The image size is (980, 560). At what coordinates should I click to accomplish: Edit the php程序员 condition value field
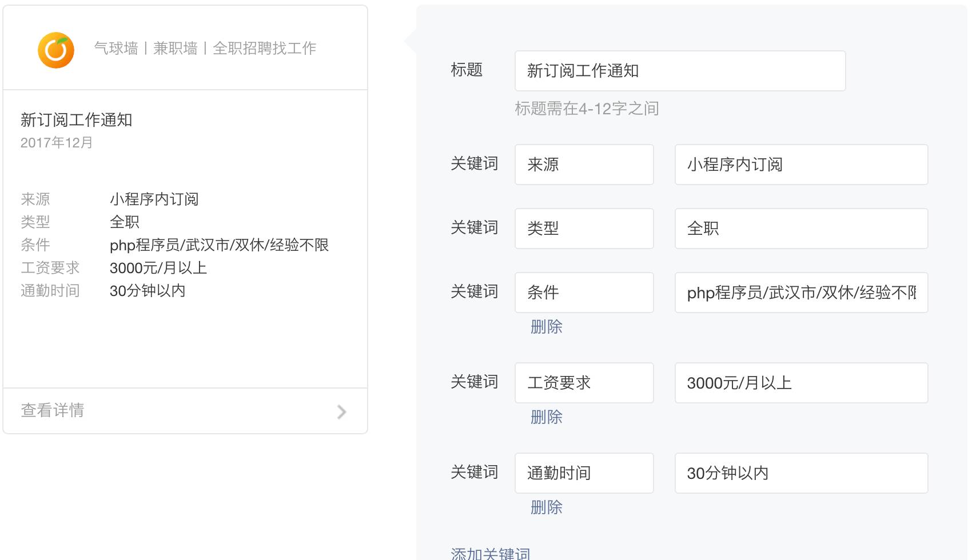[800, 293]
